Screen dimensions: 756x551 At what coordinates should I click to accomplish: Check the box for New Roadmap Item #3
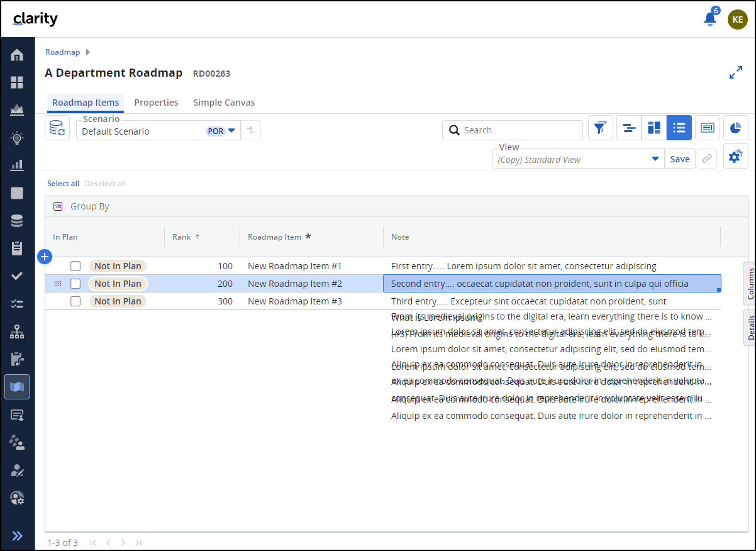[75, 301]
